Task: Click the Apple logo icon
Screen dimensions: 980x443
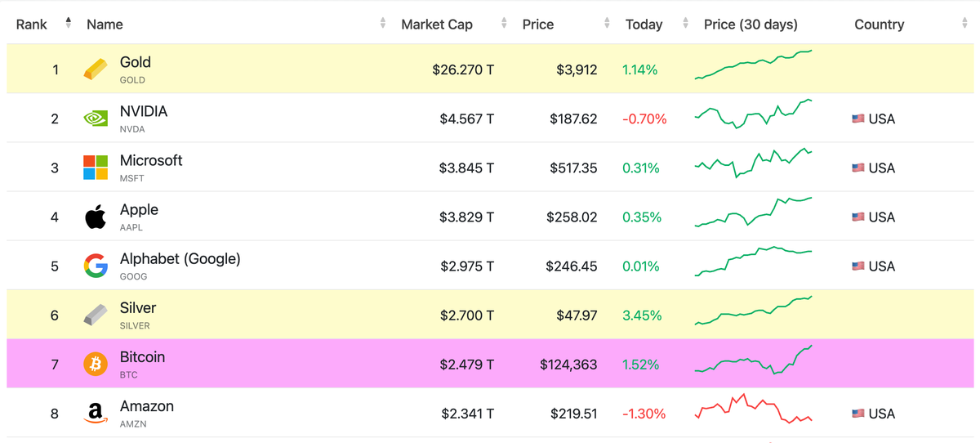Action: [96, 217]
